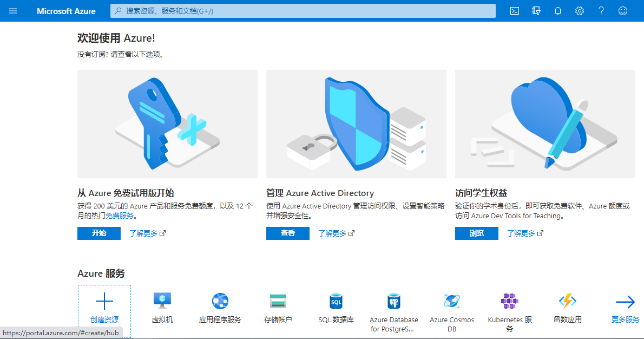Click the shield illustration for Active Directory
The width and height of the screenshot is (644, 339).
[356, 123]
